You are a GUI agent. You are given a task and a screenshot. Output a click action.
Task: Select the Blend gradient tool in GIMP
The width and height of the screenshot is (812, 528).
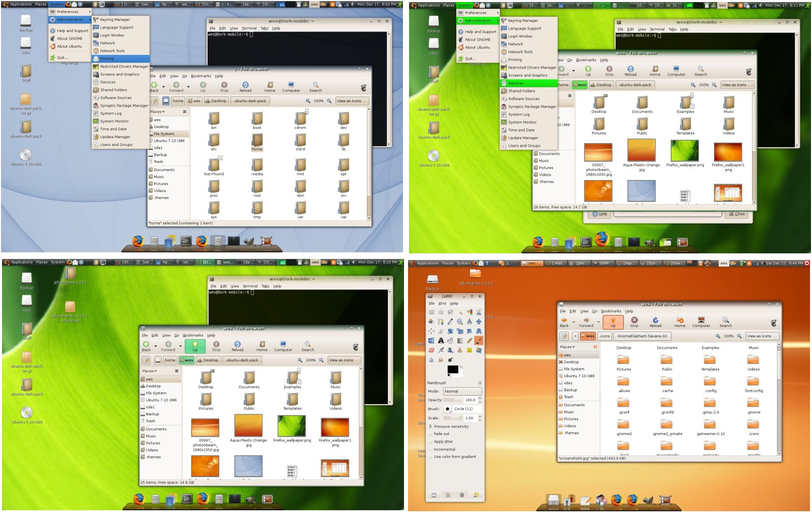pos(460,340)
